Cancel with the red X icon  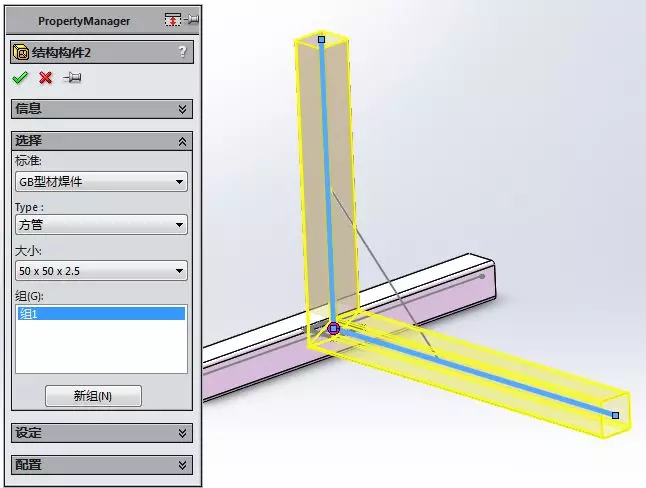(46, 77)
